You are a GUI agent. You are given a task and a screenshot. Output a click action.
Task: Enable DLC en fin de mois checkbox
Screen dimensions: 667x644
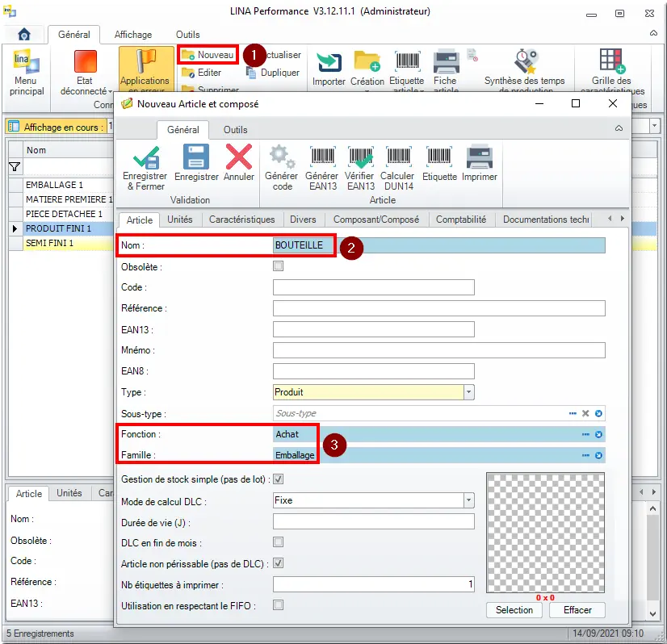279,542
